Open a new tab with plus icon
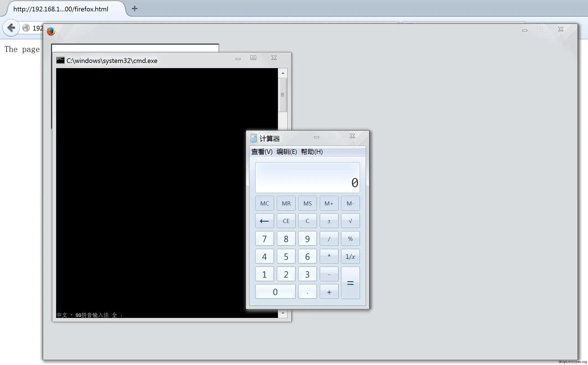 click(135, 9)
